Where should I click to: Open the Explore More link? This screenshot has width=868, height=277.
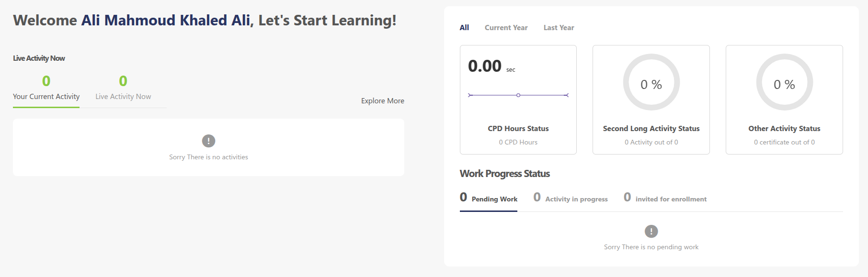(x=382, y=101)
